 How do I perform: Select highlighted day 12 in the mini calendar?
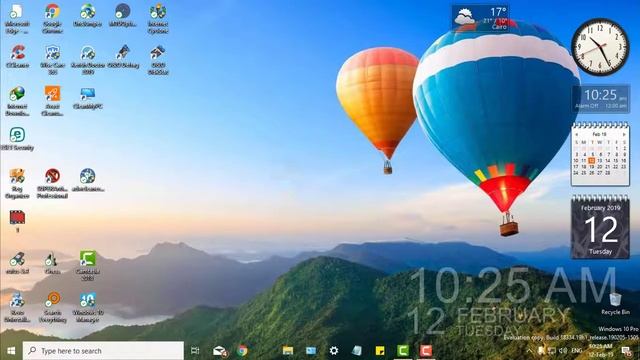[592, 161]
